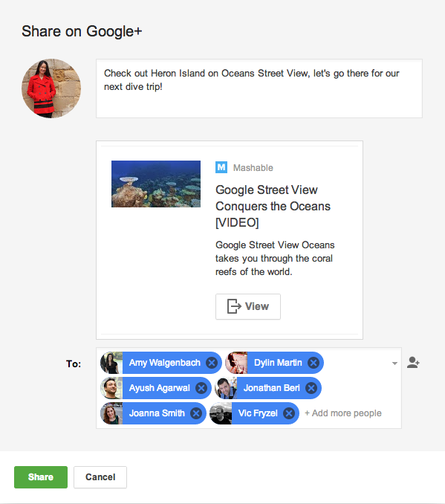Click the Share on Google+ heading

82,31
